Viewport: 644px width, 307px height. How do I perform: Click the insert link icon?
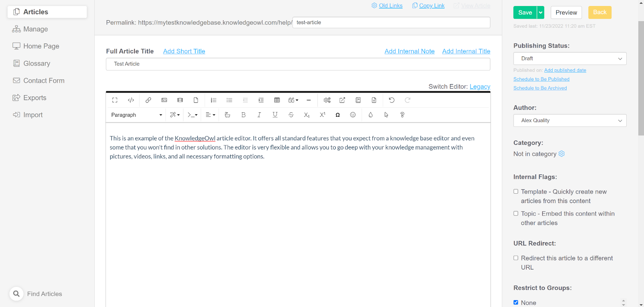(148, 100)
